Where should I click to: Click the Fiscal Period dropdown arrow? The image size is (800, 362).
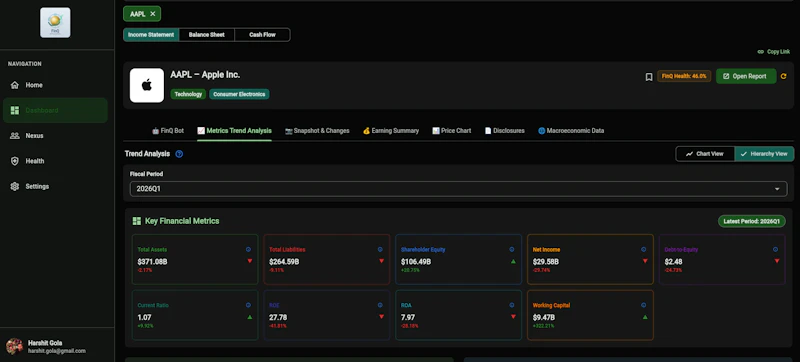coord(777,189)
